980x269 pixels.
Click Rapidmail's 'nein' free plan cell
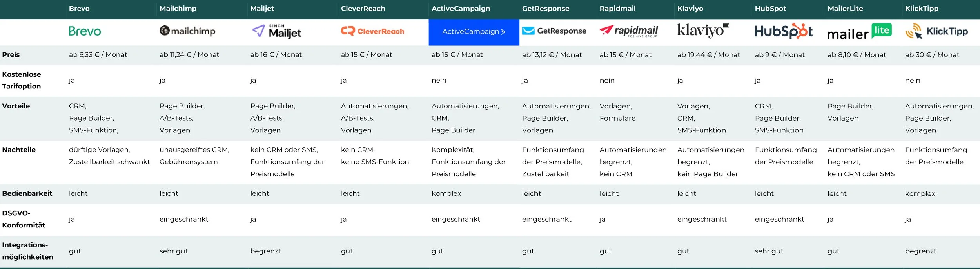607,80
